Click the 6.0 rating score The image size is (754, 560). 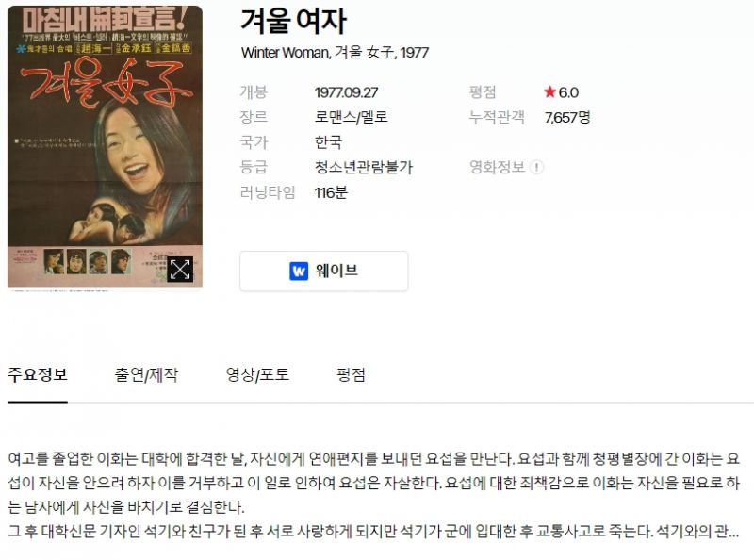tap(568, 92)
